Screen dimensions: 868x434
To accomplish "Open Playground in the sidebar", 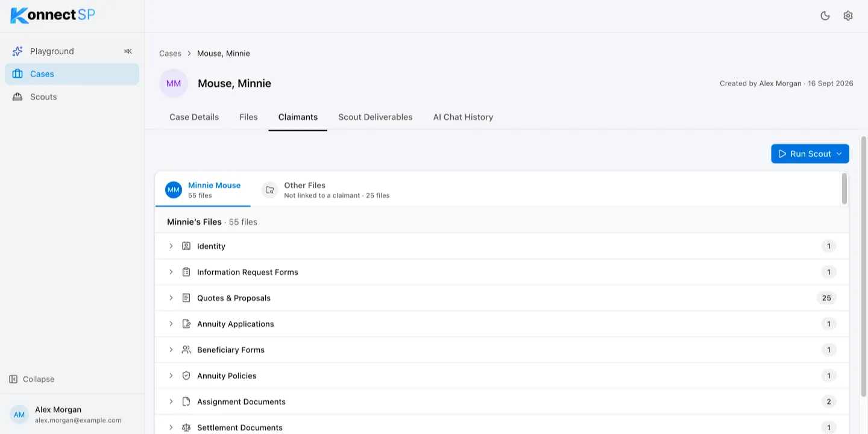I will click(x=72, y=51).
